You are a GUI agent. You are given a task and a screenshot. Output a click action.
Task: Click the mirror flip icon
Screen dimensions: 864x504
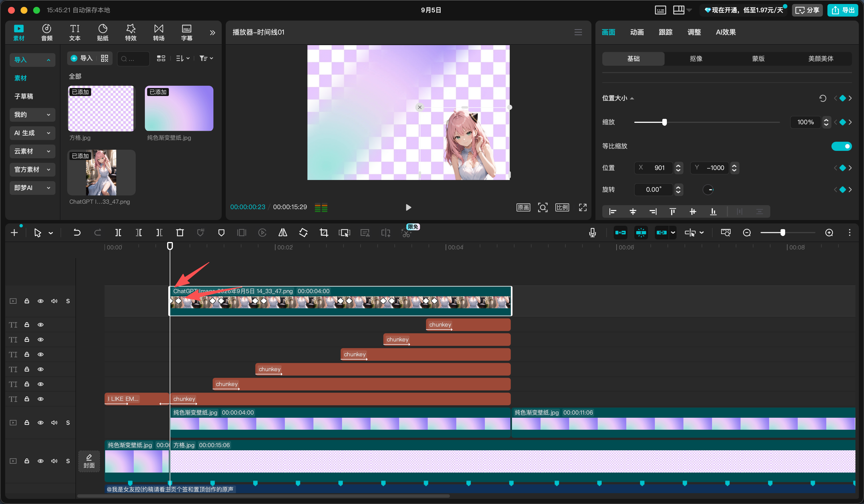pyautogui.click(x=283, y=233)
